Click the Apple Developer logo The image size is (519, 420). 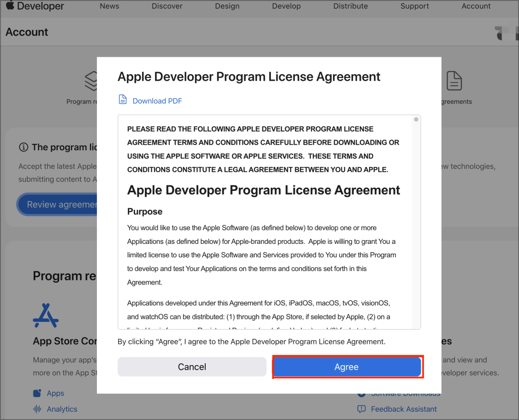pos(34,6)
